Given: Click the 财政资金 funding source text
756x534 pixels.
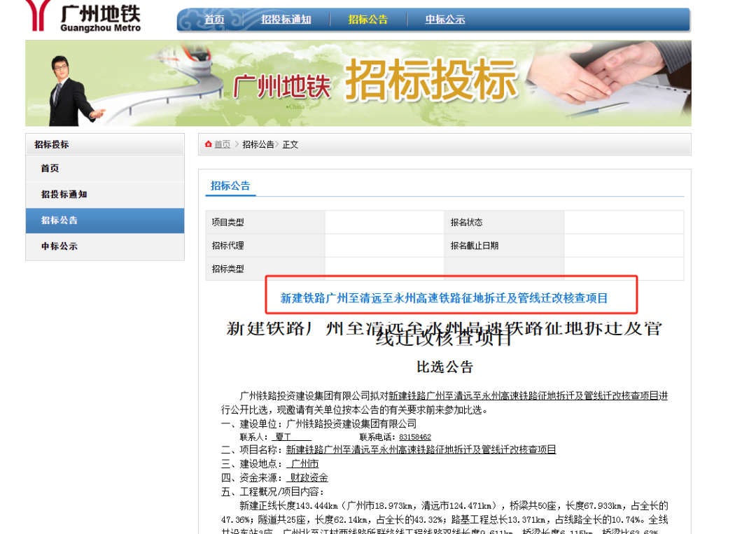Looking at the screenshot, I should [x=309, y=477].
